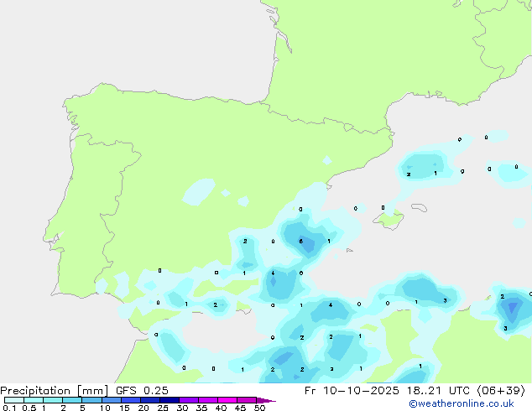Click the '6' precipitation value on map
Image resolution: width=532 pixels, height=411 pixels.
tap(301, 241)
